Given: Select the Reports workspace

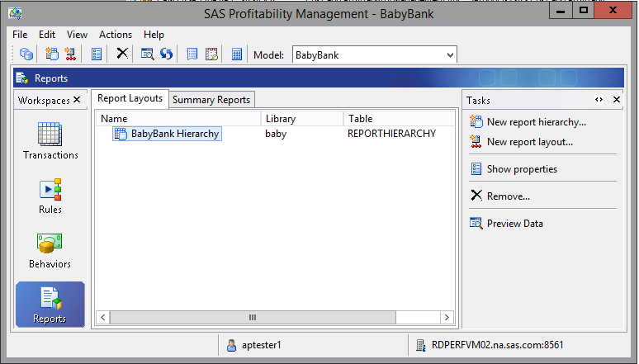Looking at the screenshot, I should pos(50,304).
